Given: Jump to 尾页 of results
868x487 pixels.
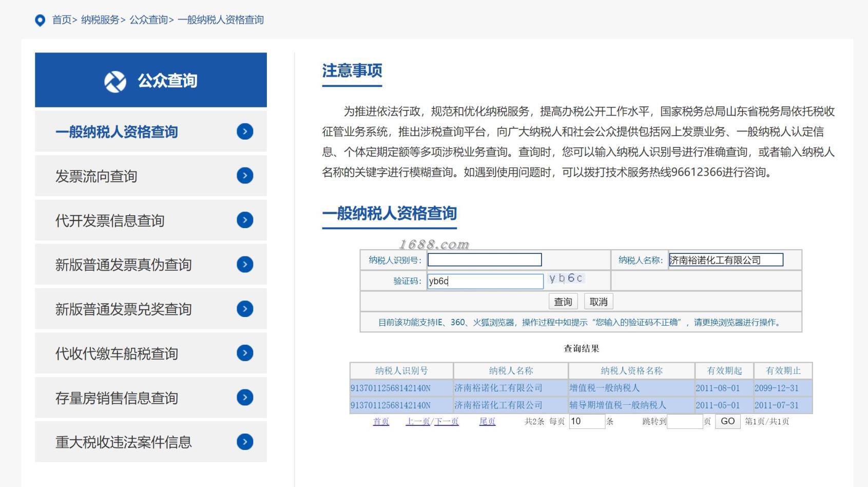Looking at the screenshot, I should [487, 421].
